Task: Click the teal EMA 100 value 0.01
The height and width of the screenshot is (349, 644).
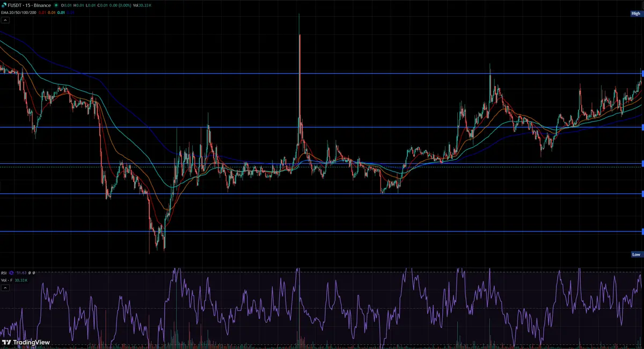Action: [61, 13]
